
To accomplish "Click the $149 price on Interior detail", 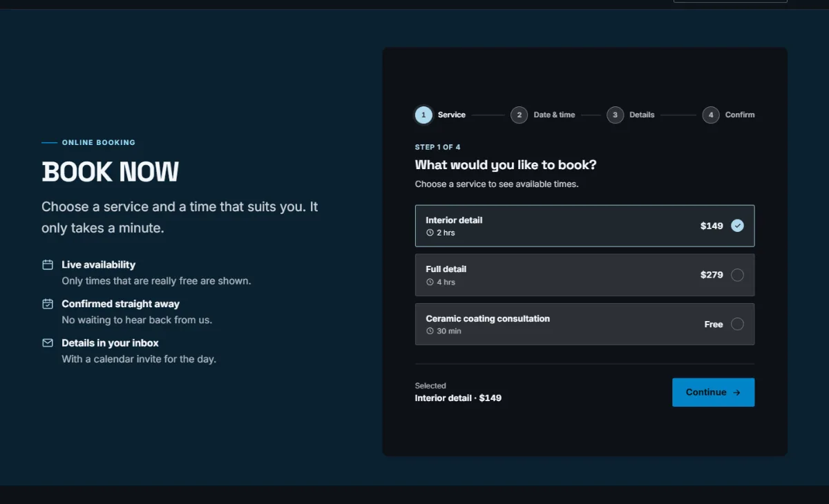I will click(x=712, y=226).
